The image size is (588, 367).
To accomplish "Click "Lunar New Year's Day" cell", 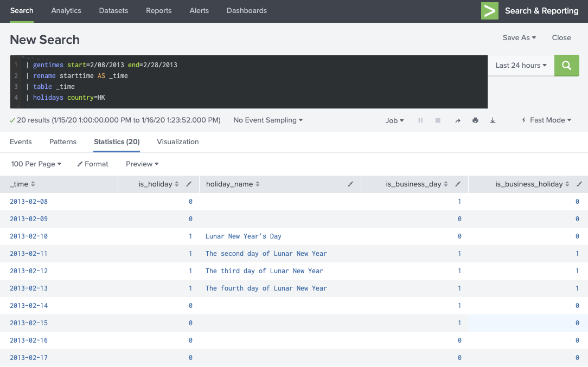I will [x=244, y=236].
